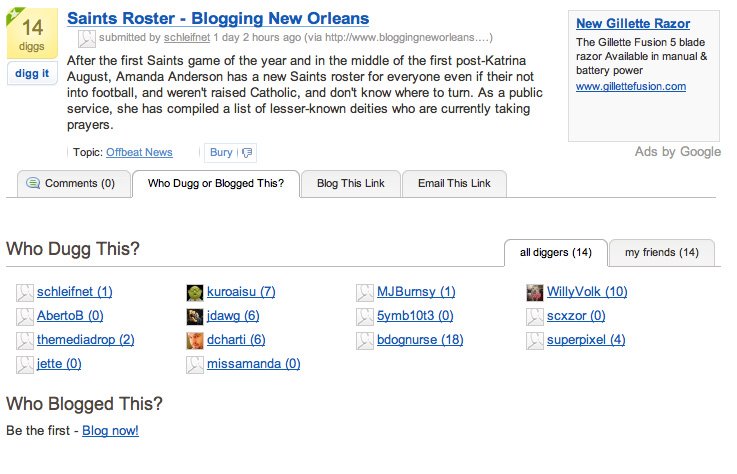
Task: Click the 'Blog now!' link
Action: 110,431
